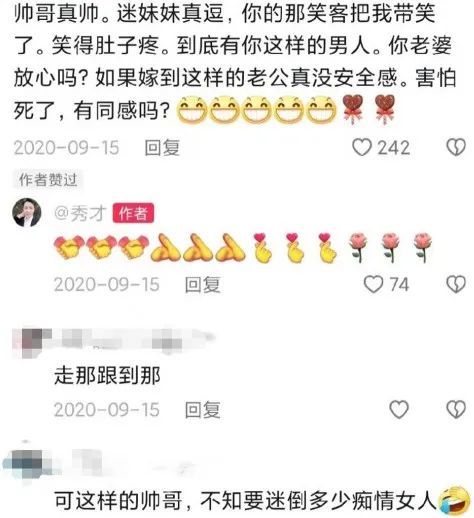
Task: Like the comment 走那跟到那
Action: click(399, 409)
